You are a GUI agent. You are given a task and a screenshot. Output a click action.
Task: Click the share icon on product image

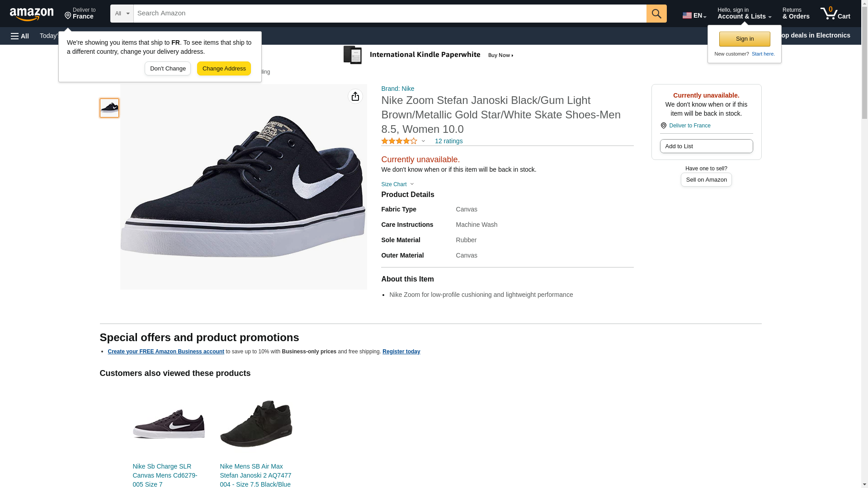(x=355, y=96)
